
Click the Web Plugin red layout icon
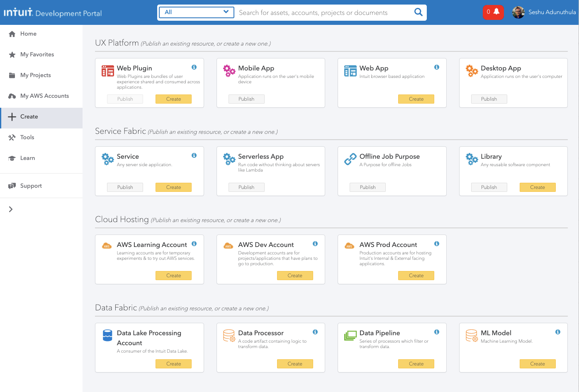point(108,71)
